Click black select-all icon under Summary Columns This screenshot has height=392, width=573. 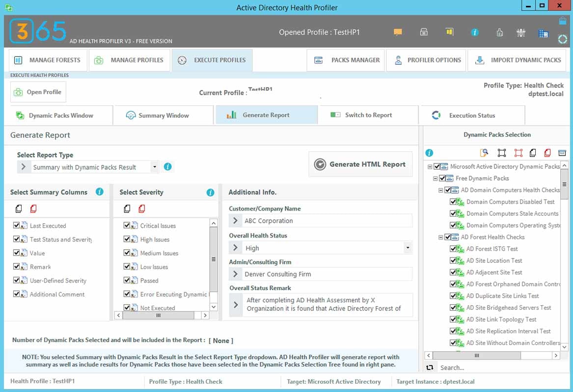19,209
